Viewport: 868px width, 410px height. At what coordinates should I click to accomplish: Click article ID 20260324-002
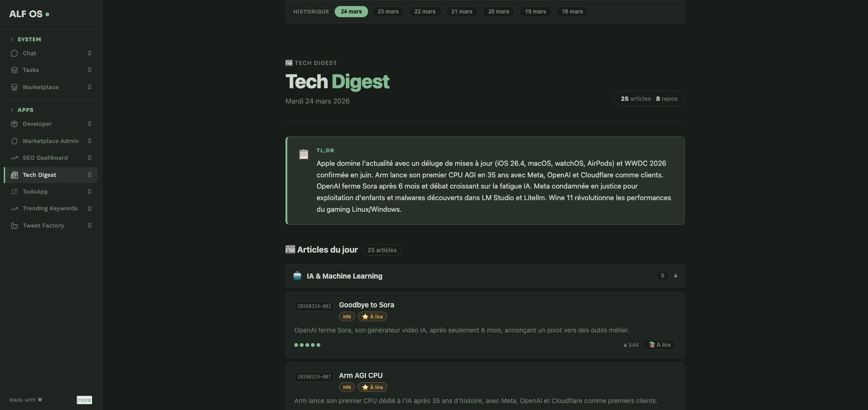(x=314, y=306)
